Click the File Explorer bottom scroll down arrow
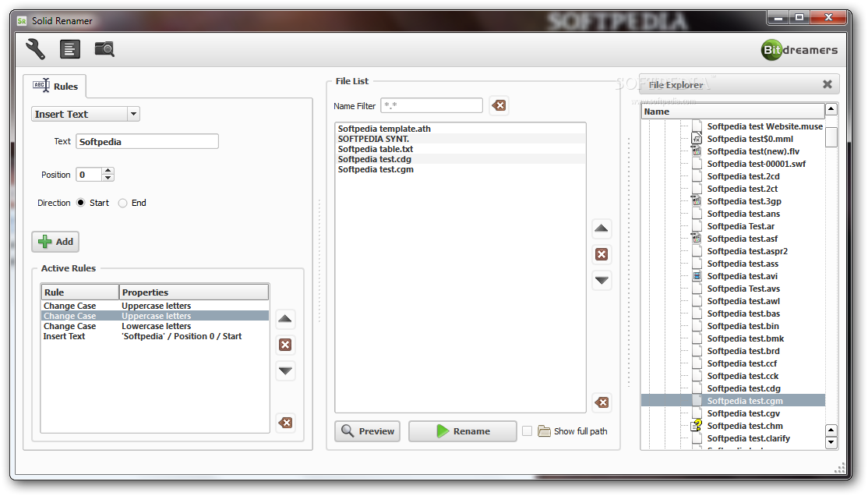This screenshot has height=496, width=868. [x=831, y=442]
